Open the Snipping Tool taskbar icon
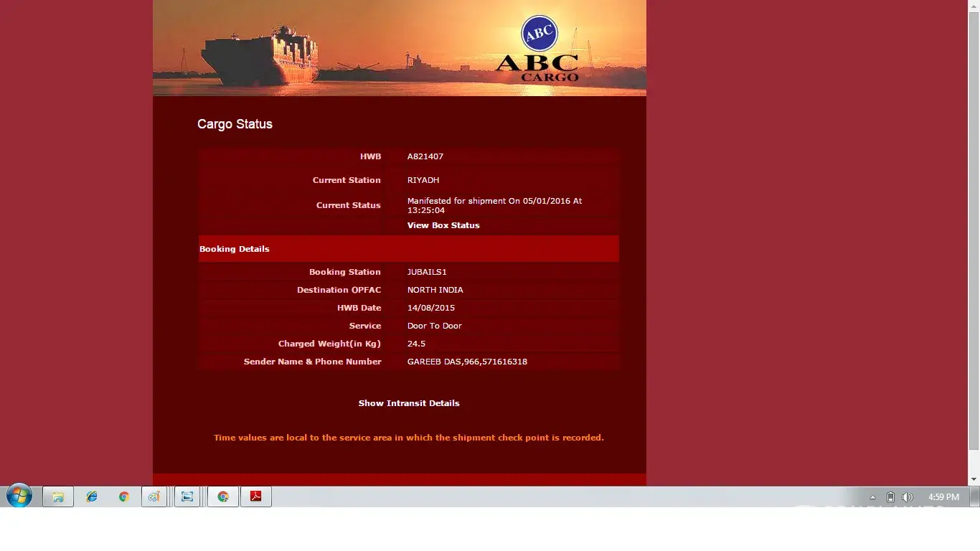The height and width of the screenshot is (551, 980). tap(187, 496)
